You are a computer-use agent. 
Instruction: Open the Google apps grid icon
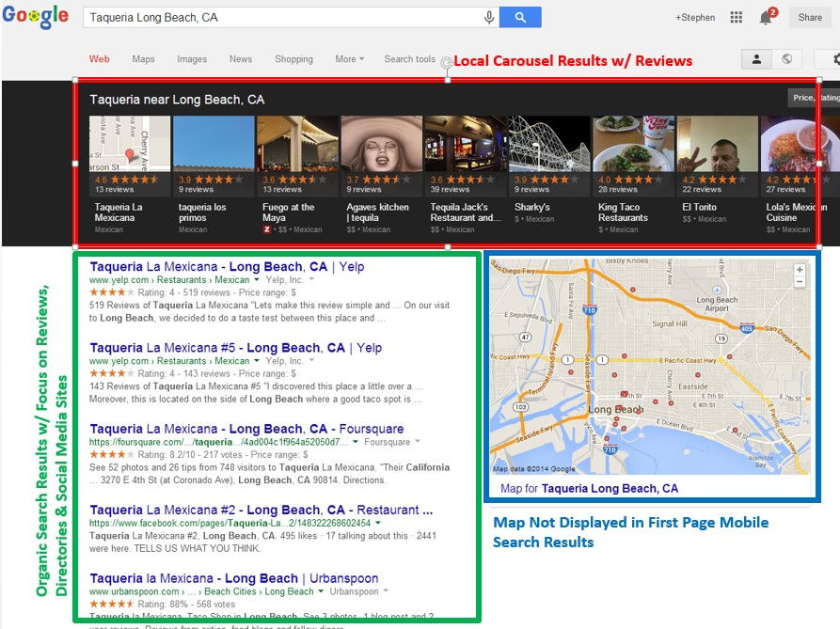tap(737, 17)
